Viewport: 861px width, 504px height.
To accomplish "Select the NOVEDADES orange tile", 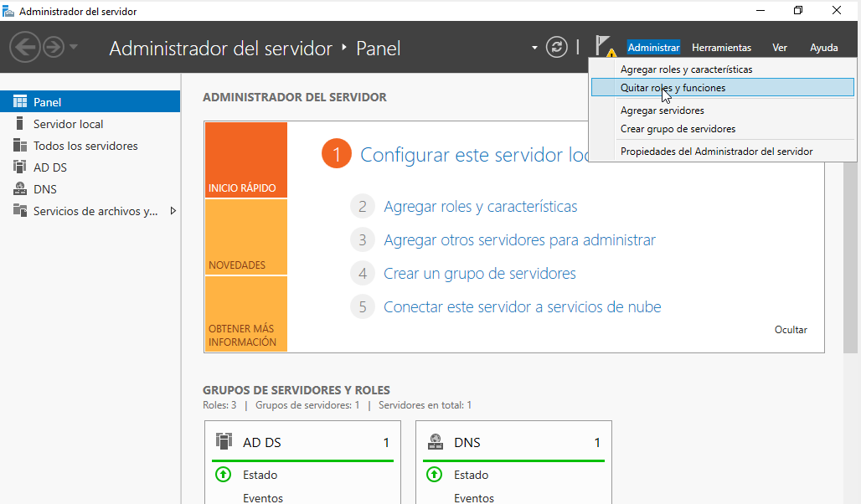I will click(x=245, y=238).
